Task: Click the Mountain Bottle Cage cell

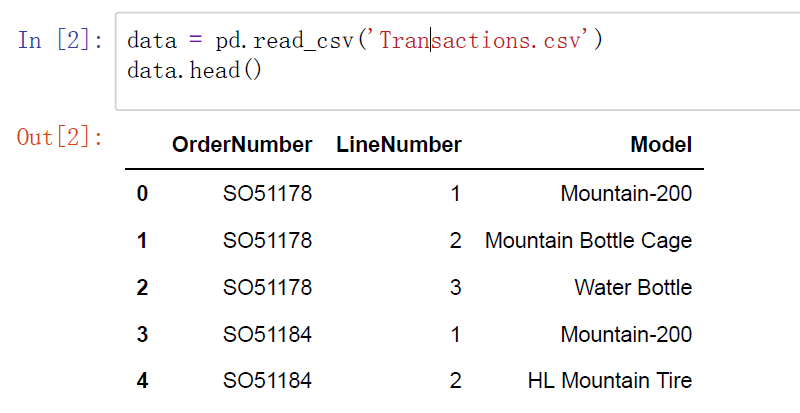Action: (x=588, y=241)
